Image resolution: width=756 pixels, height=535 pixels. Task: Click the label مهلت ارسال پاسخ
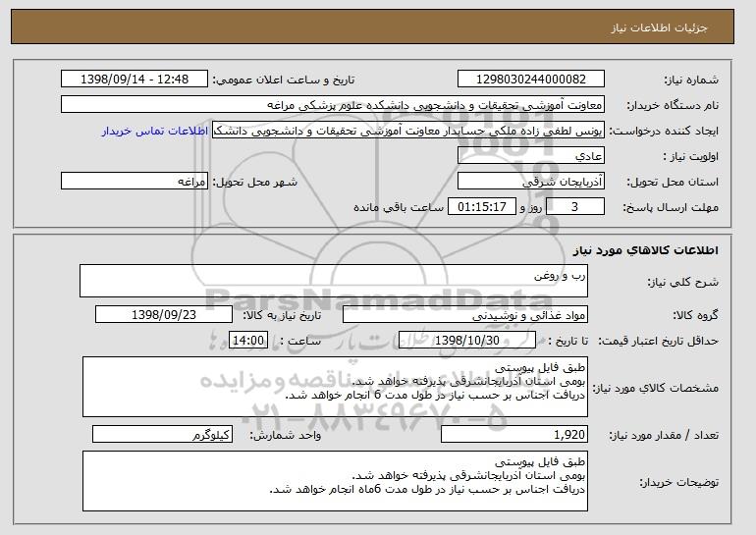pos(671,208)
